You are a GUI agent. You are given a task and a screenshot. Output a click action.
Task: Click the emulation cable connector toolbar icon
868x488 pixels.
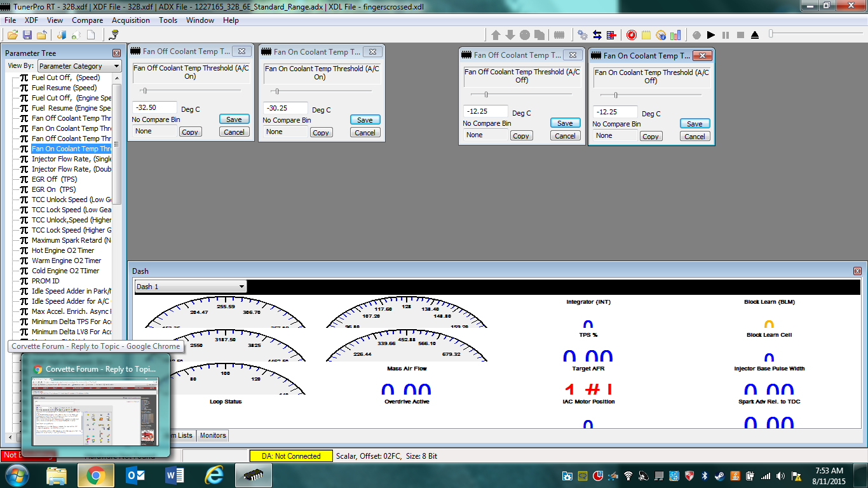(560, 35)
